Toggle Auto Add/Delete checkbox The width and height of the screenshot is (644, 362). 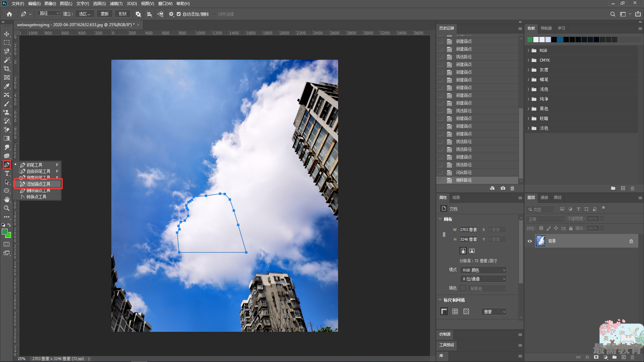179,14
